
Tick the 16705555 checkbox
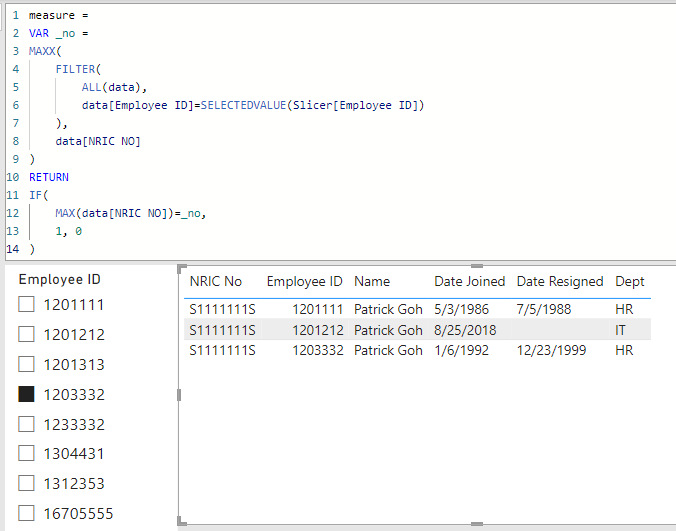26,513
